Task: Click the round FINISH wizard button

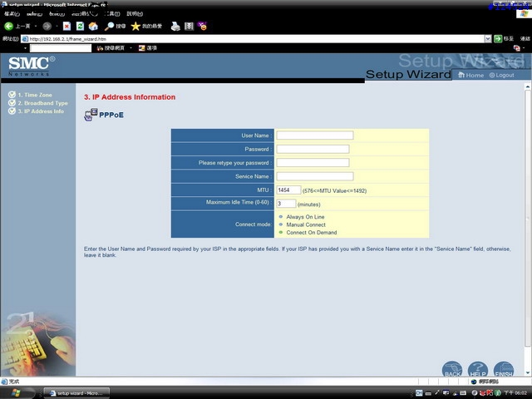Action: click(504, 369)
